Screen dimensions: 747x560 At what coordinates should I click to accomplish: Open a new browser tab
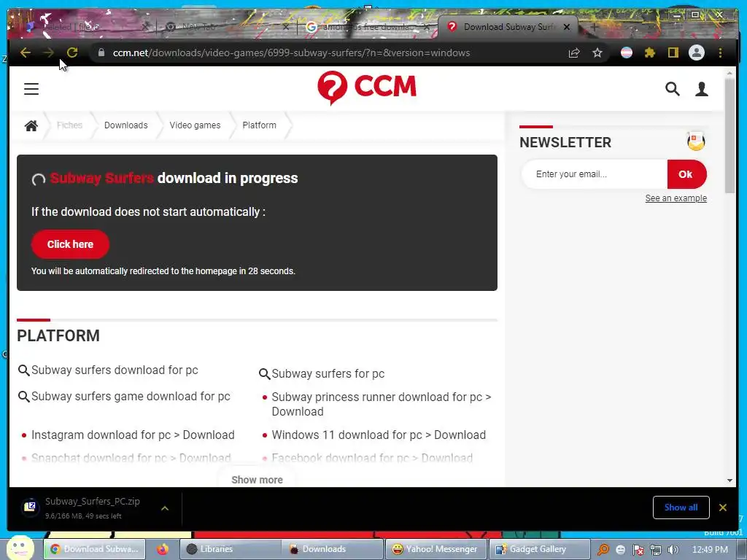tap(594, 27)
